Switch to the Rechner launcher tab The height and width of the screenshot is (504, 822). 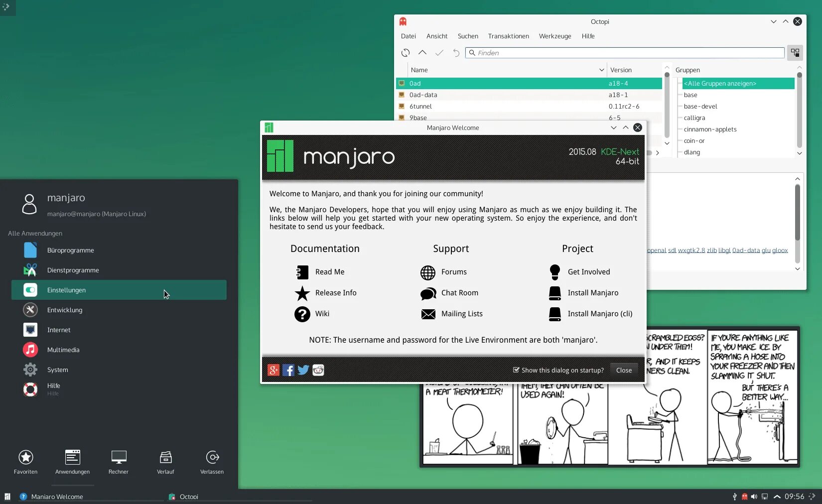tap(119, 462)
